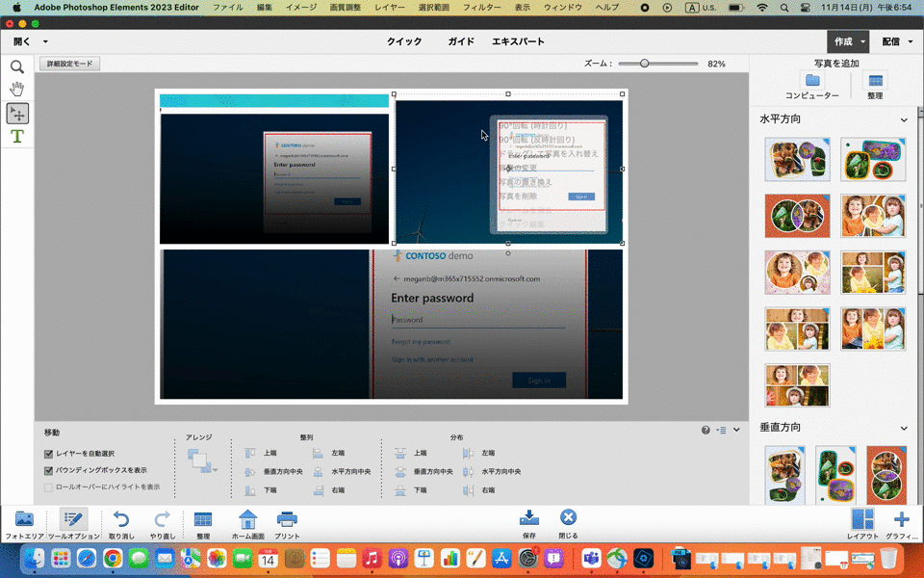Image resolution: width=924 pixels, height=578 pixels.
Task: Switch to the エキスパート tab
Action: coord(518,41)
